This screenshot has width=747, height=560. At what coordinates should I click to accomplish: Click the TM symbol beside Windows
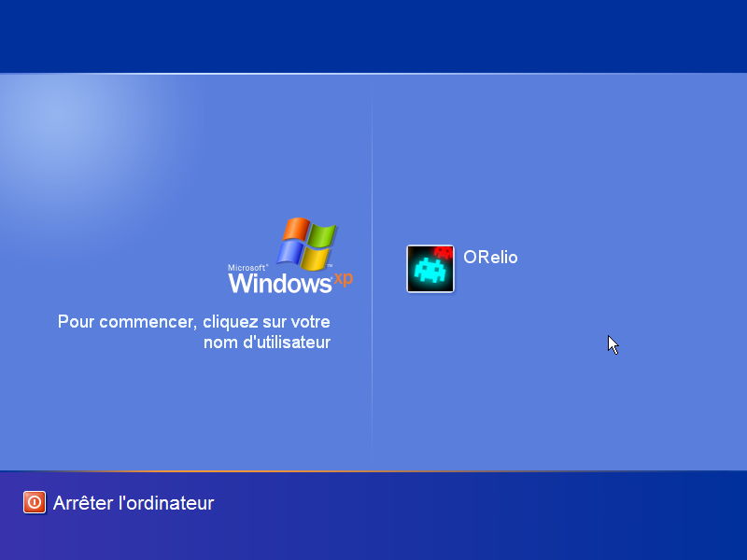coord(329,265)
